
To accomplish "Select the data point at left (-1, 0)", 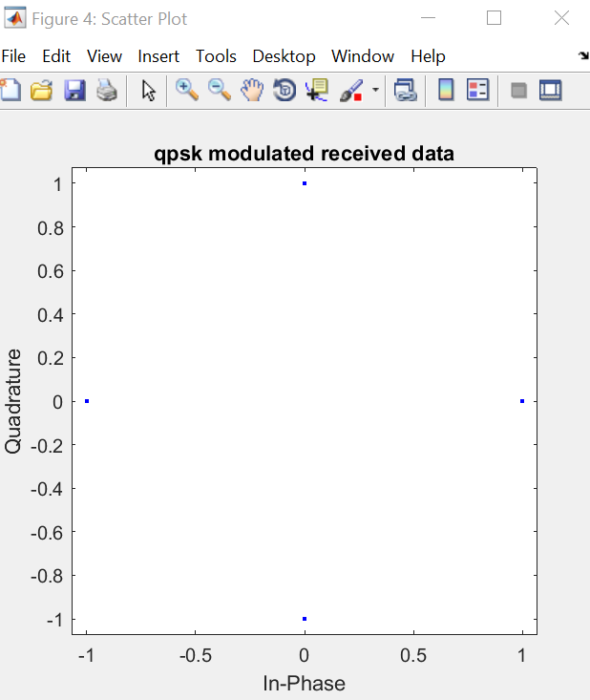I will 87,401.
